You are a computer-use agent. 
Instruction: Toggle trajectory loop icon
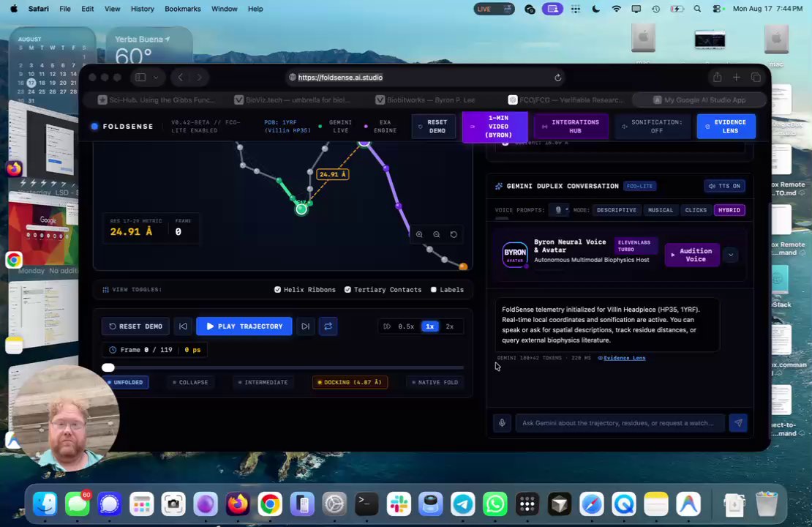click(328, 326)
